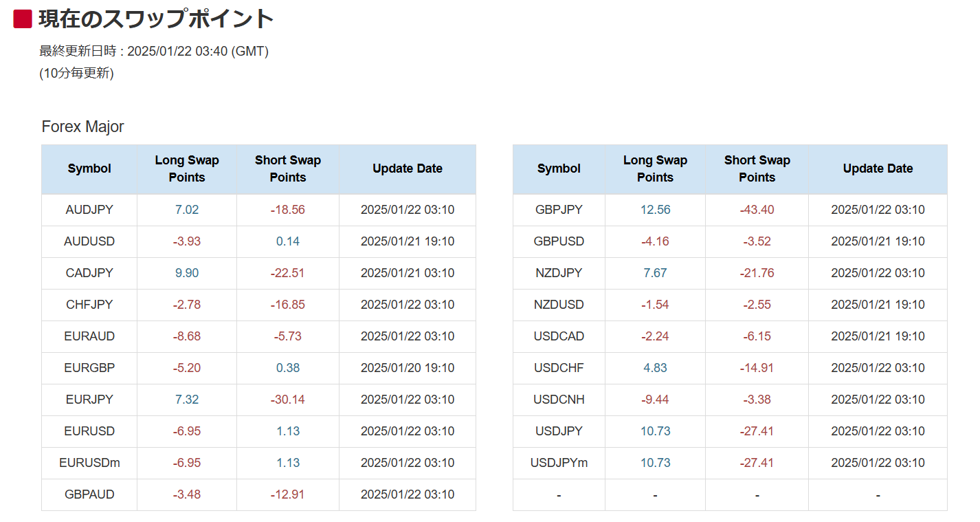980x522 pixels.
Task: Click the red square heading icon
Action: (x=23, y=19)
